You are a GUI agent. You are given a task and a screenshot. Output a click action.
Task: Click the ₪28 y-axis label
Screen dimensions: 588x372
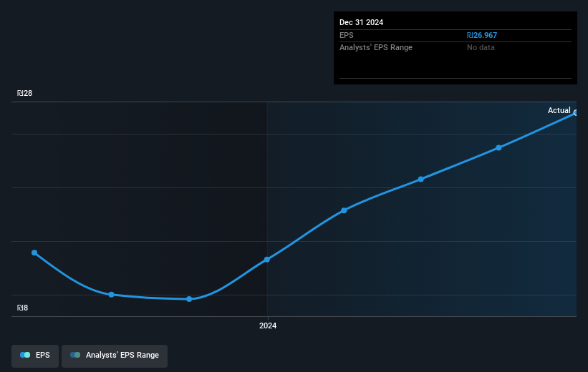[25, 93]
